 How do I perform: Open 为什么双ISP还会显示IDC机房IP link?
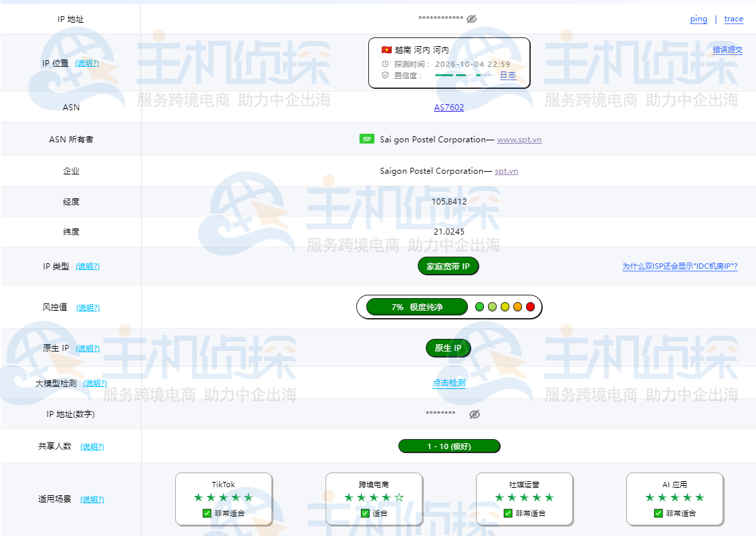680,266
